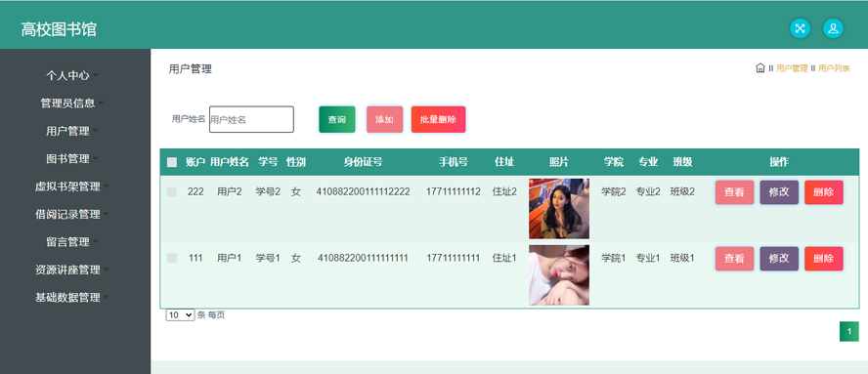
Task: Edit 用户2 with the 修改 button
Action: (779, 192)
